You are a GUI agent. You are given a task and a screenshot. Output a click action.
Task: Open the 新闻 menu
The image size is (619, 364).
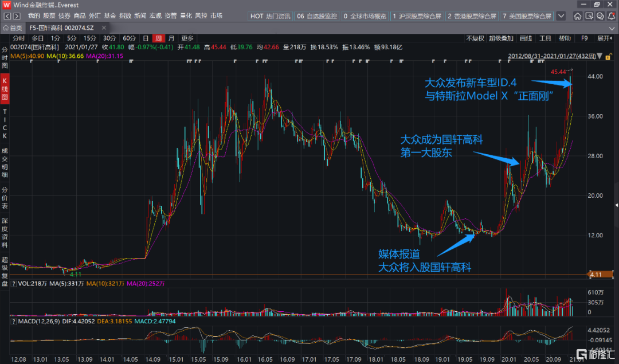tap(140, 16)
